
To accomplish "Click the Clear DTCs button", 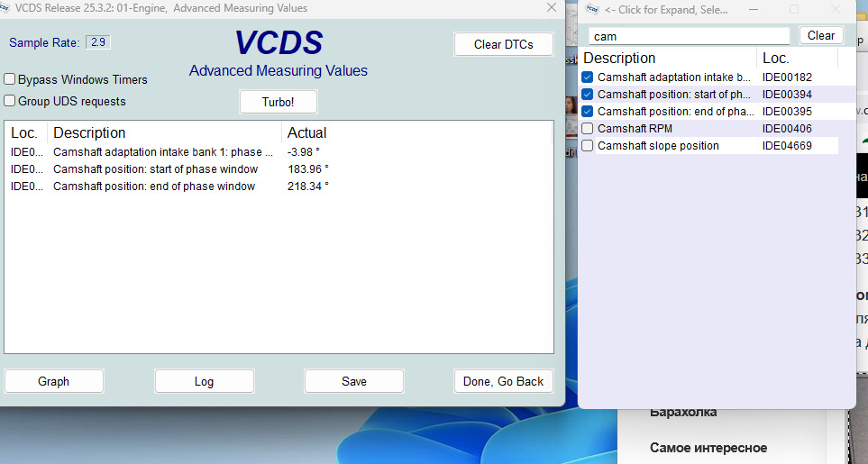I will point(503,44).
